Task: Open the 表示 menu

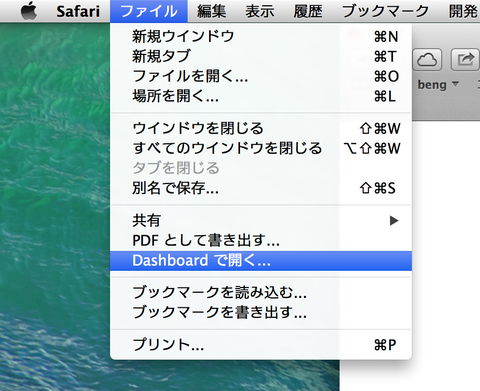Action: 260,11
